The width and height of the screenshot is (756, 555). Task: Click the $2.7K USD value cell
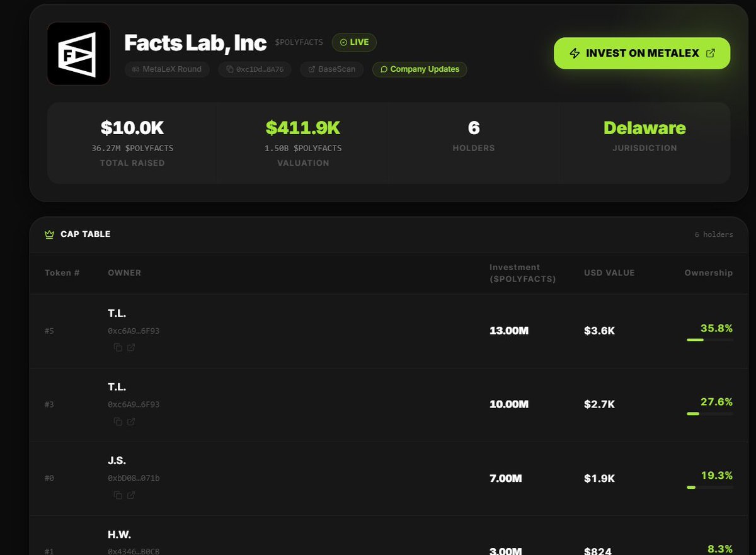599,404
